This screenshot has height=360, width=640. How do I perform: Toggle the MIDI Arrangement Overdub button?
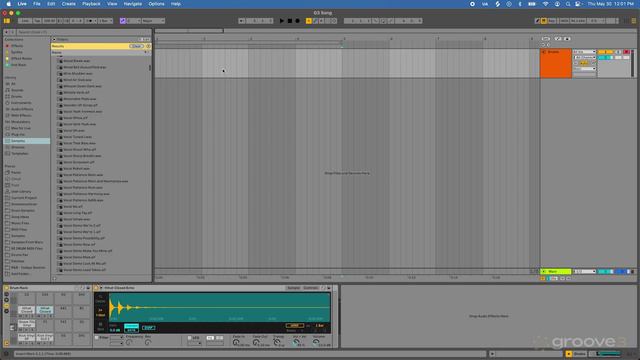(309, 21)
